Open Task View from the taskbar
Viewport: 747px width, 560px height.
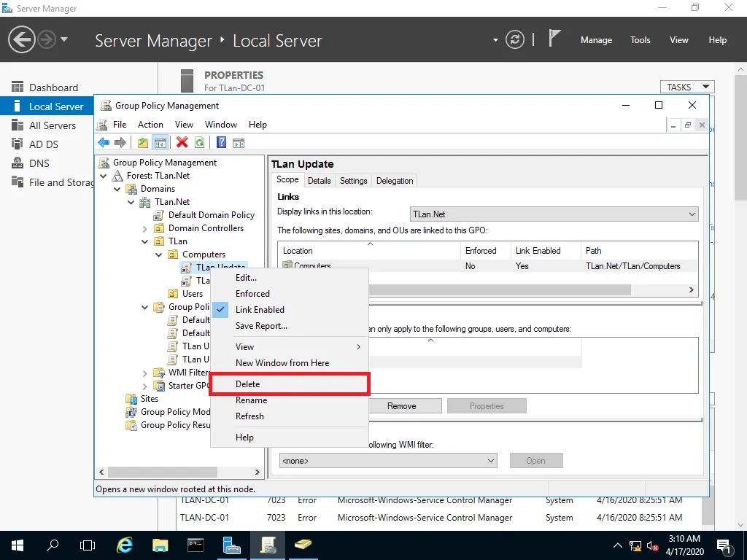88,545
